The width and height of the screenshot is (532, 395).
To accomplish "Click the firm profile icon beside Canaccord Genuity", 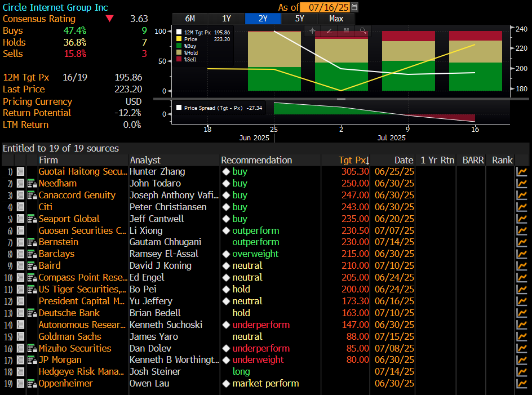I will pos(32,195).
